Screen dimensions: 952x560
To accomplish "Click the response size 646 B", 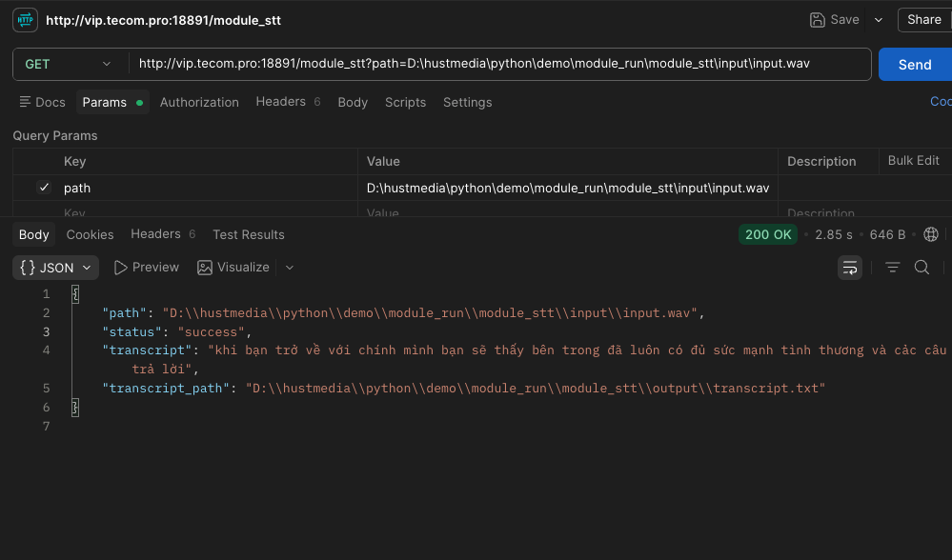I will (x=887, y=235).
